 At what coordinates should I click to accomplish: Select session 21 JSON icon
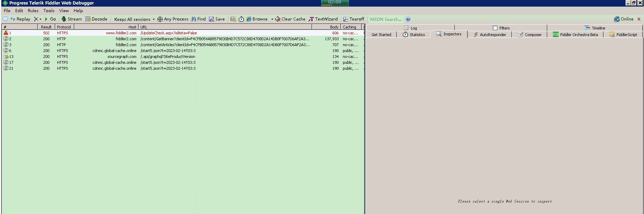click(6, 68)
